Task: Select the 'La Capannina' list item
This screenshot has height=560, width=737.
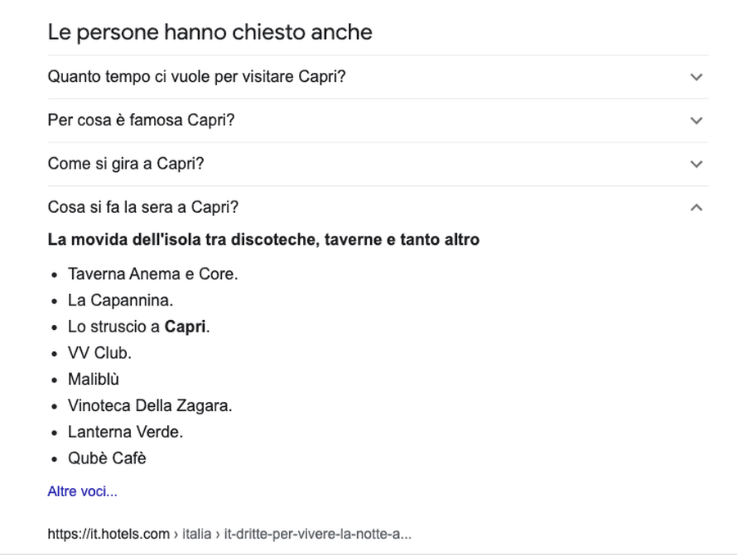Action: click(120, 300)
